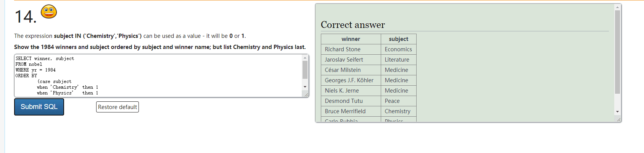Click the smiley face icon beside 14
Screen dimensions: 644x153
[x=48, y=12]
